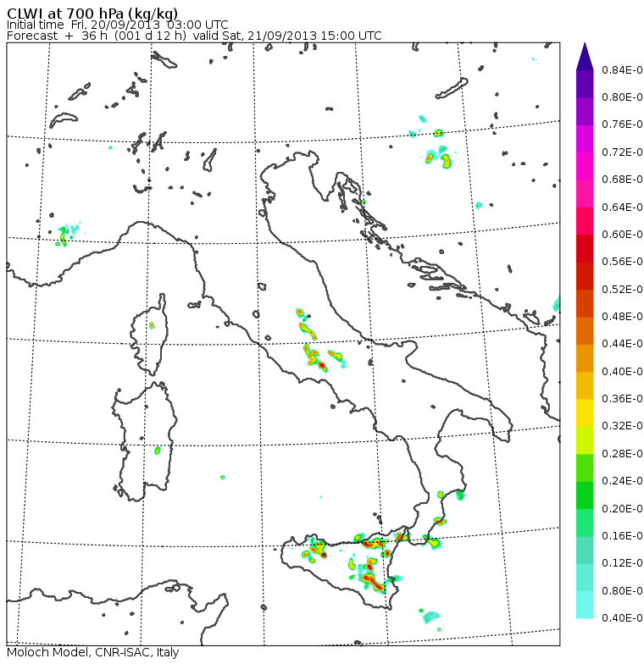Click the 0.64E-0 legend label
Viewport: 644px width, 664px height.
[622, 207]
